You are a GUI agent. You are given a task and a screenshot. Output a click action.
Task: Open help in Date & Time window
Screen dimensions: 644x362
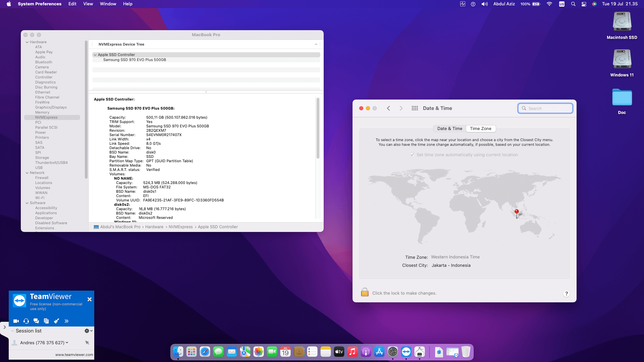click(566, 294)
